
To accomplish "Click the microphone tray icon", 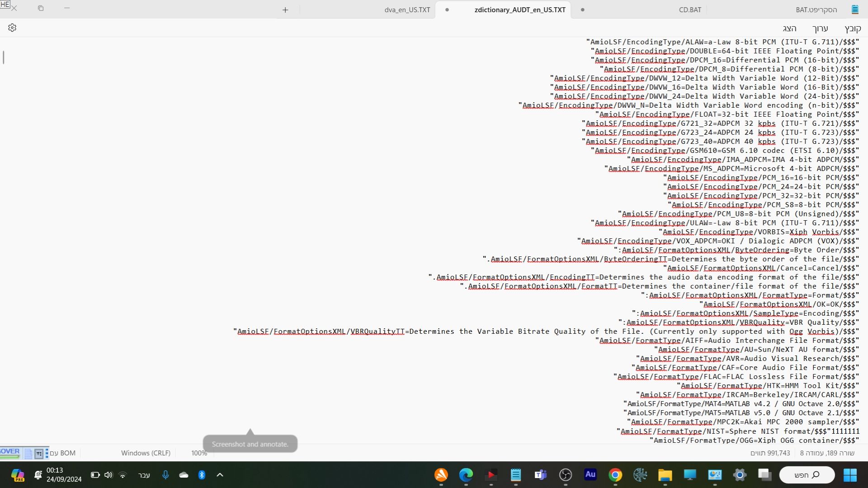I will click(x=165, y=475).
